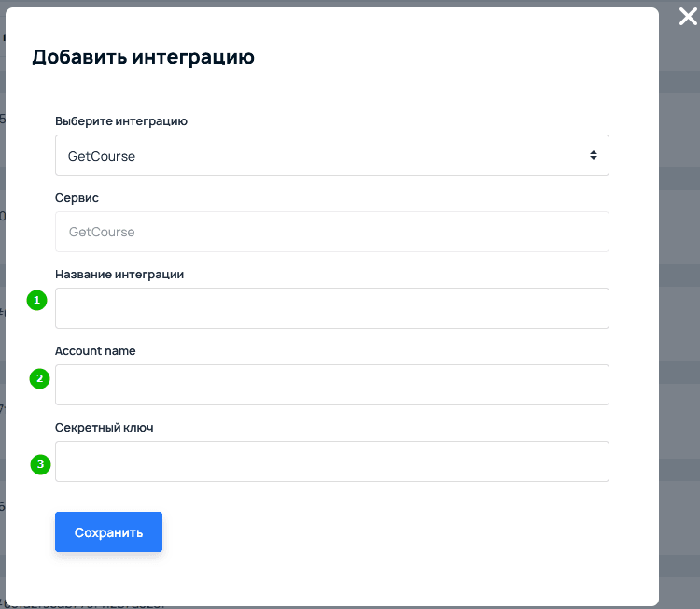Image resolution: width=700 pixels, height=609 pixels.
Task: Click the Добавить интеграцию heading
Action: [143, 57]
